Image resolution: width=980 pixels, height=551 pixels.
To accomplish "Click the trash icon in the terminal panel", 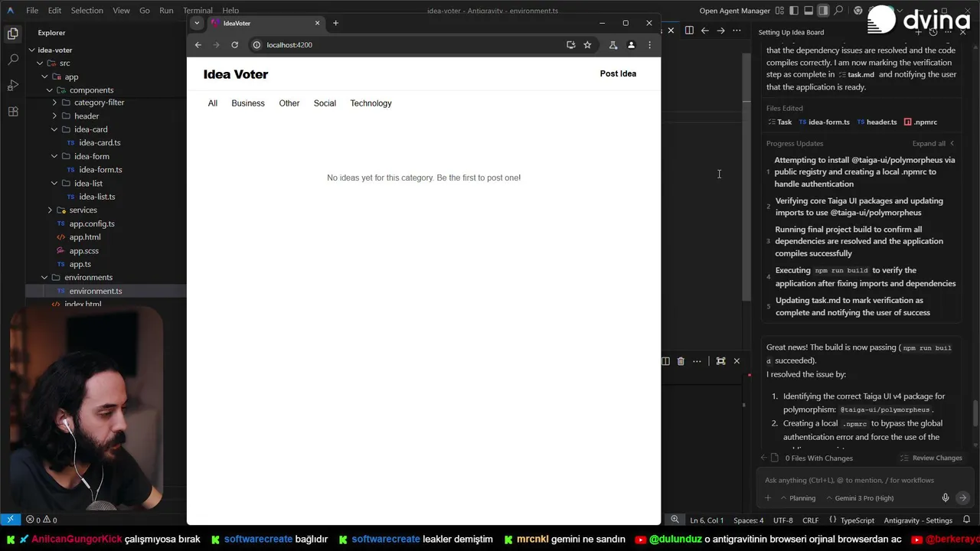I will click(x=681, y=361).
